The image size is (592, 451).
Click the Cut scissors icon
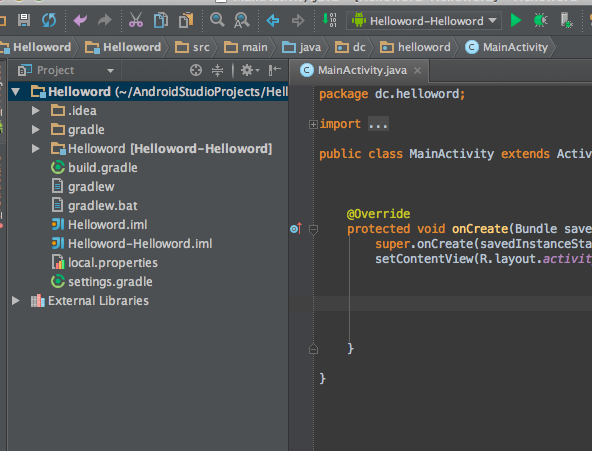(x=136, y=20)
